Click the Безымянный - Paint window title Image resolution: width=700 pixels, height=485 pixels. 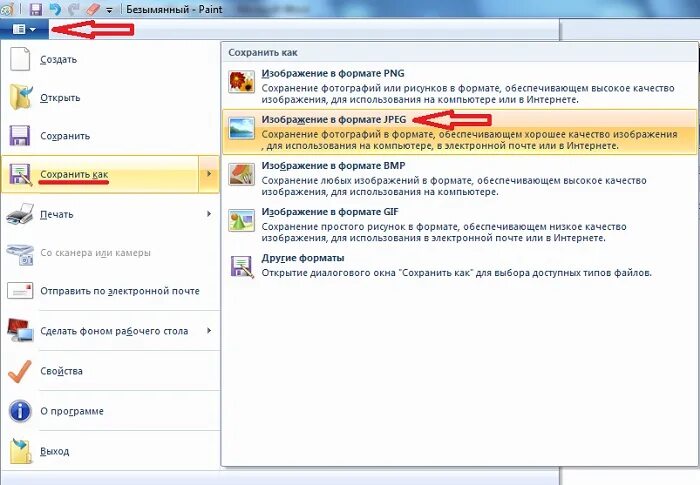coord(174,9)
